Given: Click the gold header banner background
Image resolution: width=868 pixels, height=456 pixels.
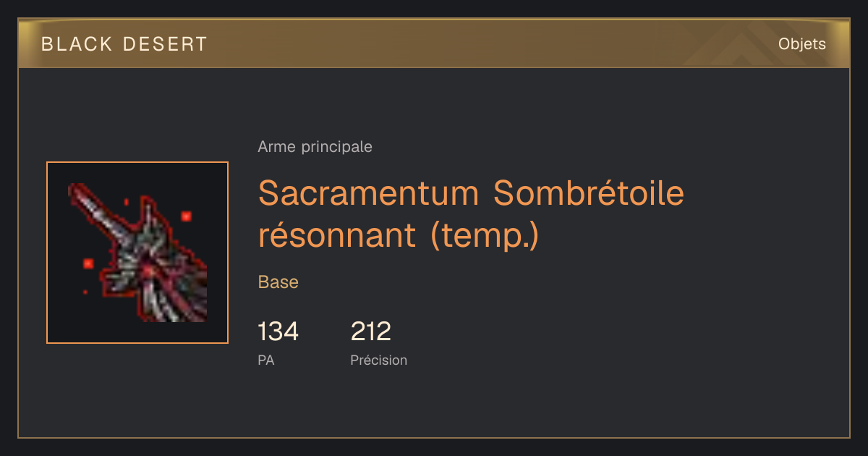Looking at the screenshot, I should click(434, 43).
